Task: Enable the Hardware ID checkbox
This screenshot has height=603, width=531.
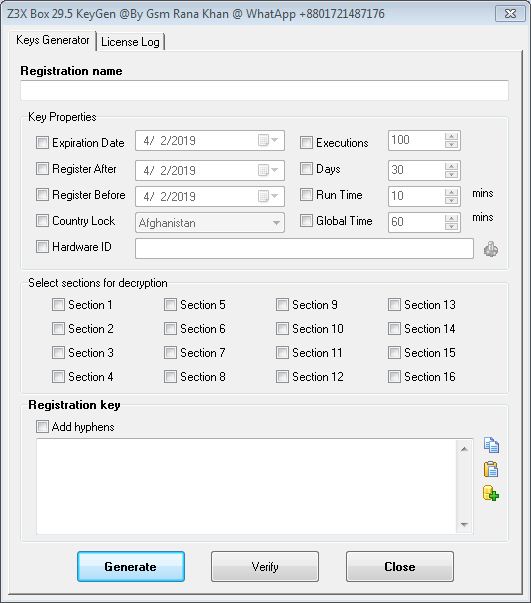Action: coord(42,247)
